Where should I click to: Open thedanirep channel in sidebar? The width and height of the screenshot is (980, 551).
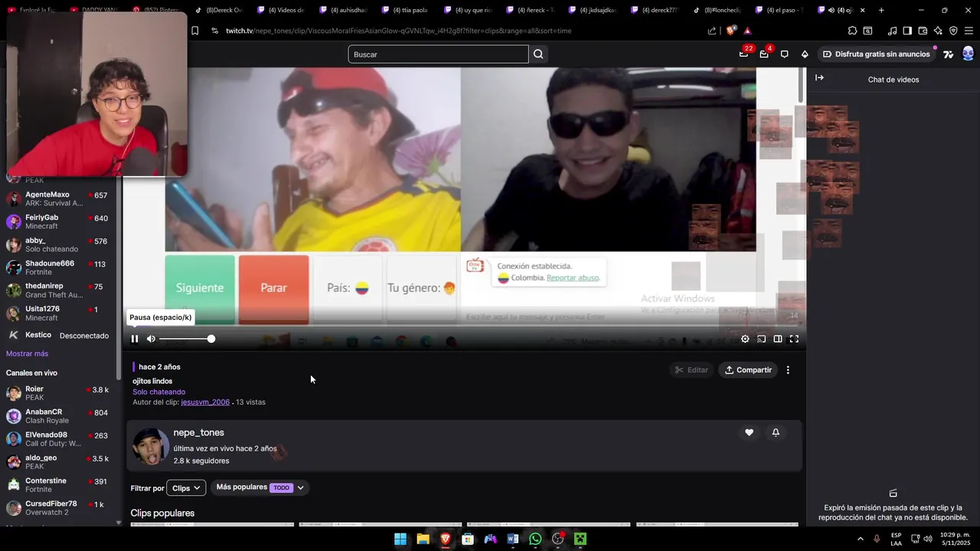[x=58, y=291]
